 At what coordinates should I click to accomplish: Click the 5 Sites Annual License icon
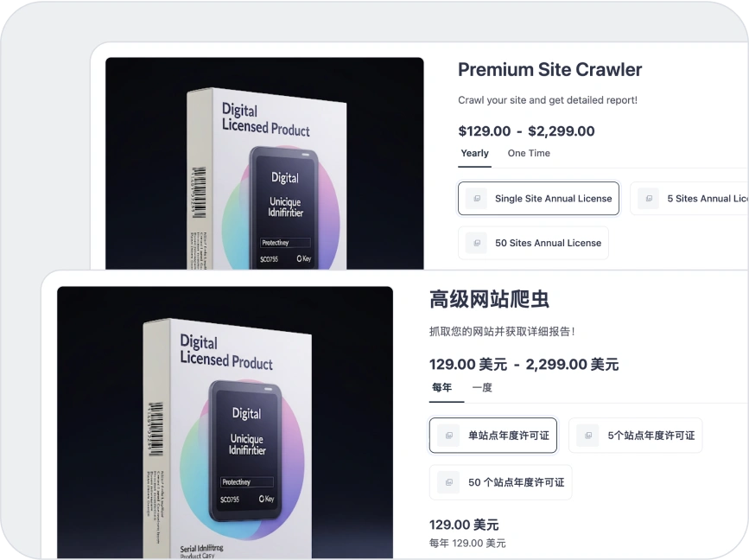click(x=649, y=198)
